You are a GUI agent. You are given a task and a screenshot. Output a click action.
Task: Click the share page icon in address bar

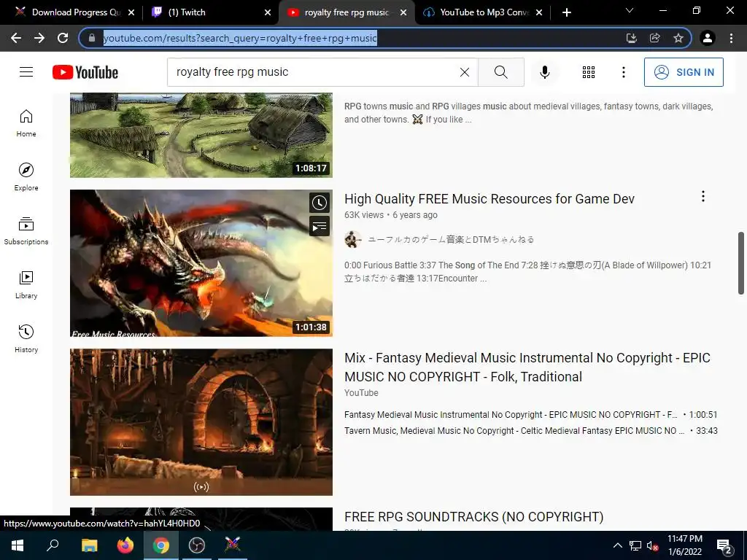tap(654, 38)
